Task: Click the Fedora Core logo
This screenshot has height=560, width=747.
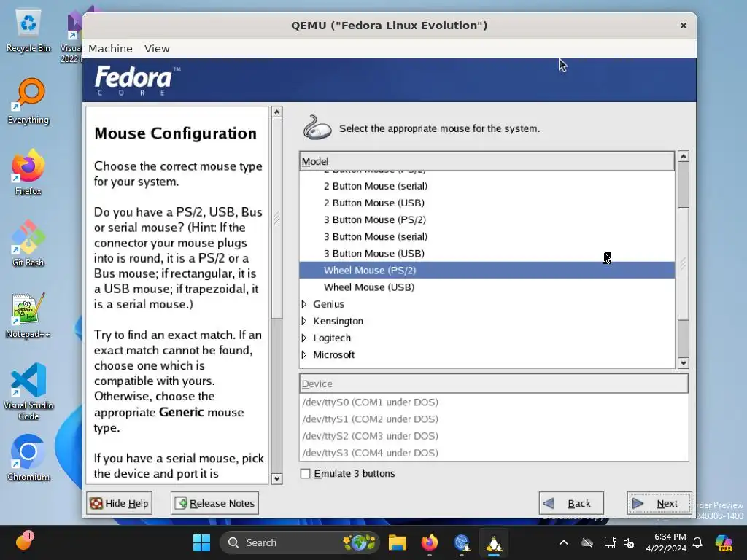Action: (x=138, y=80)
